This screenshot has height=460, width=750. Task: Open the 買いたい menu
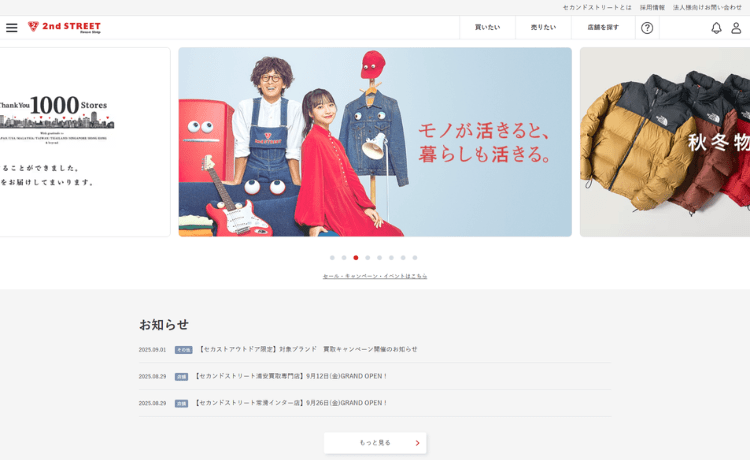pos(487,28)
